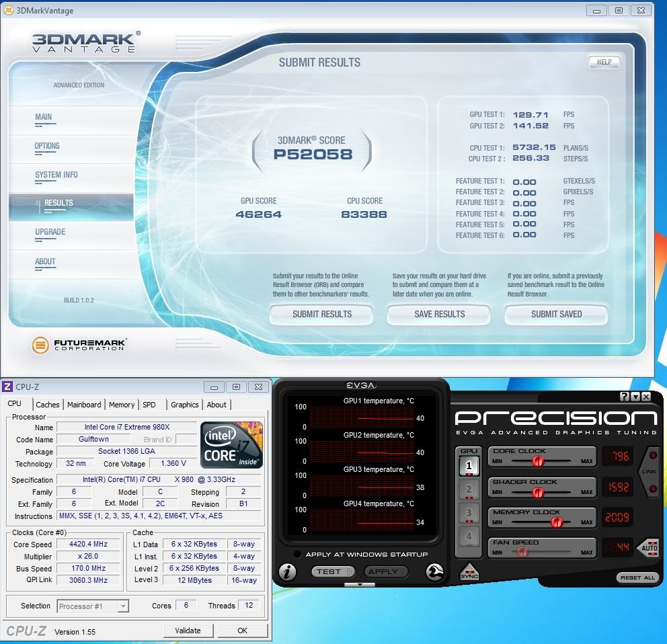Select GPU 2 button in Precision

pos(469,489)
